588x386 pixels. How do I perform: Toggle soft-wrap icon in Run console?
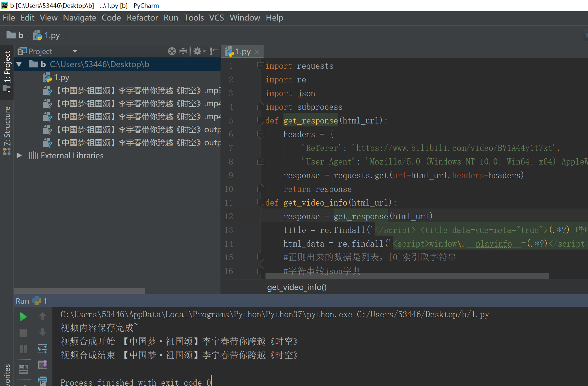pyautogui.click(x=43, y=349)
